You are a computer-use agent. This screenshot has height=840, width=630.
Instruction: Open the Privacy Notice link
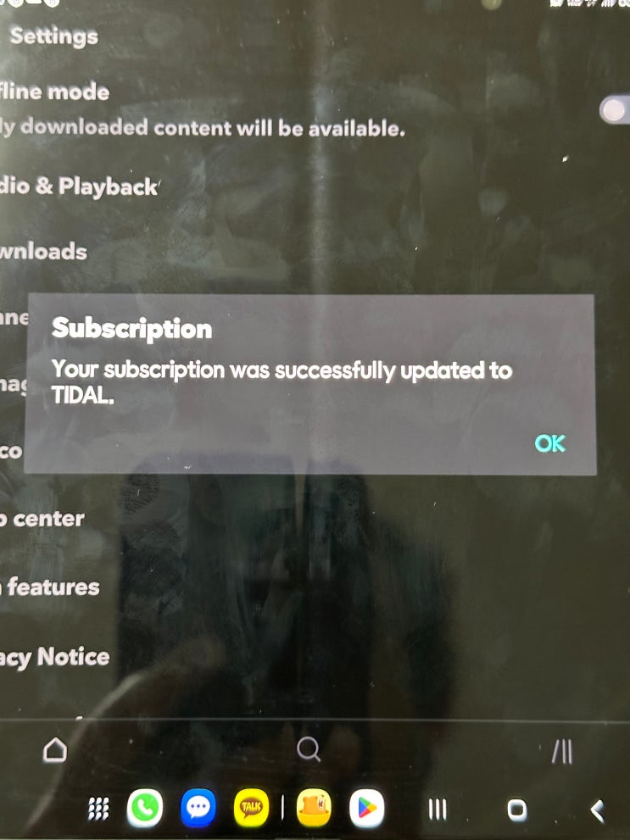[x=54, y=657]
